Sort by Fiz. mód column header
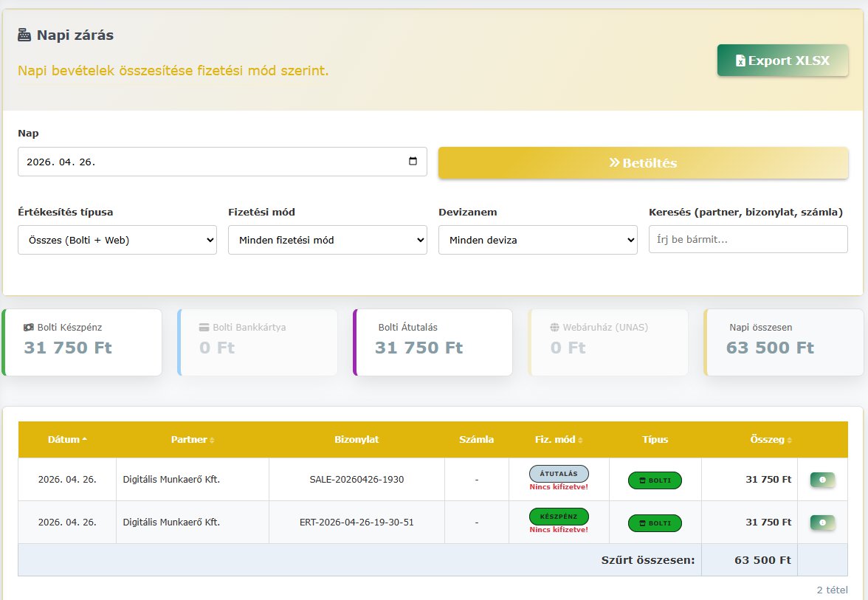Viewport: 868px width, 600px height. (559, 439)
